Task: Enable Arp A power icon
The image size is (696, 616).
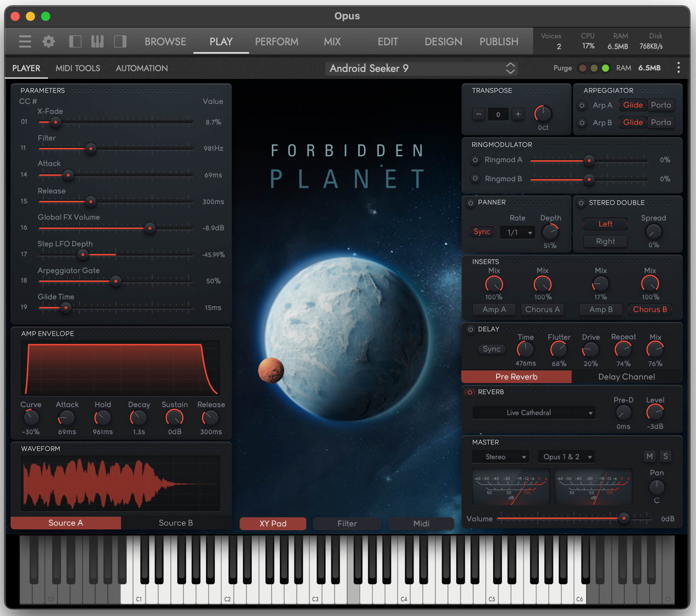Action: click(582, 105)
